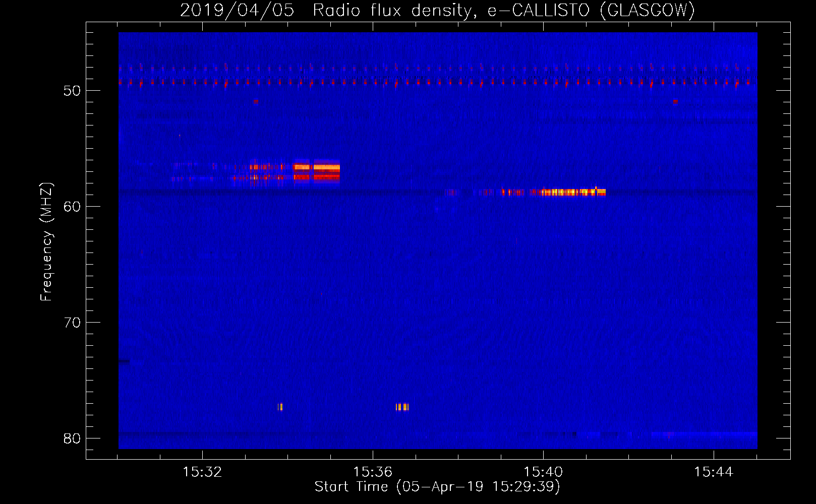
Task: Click the 'Start Time (05-Apr-19 15:29:39)' label
Action: (437, 487)
